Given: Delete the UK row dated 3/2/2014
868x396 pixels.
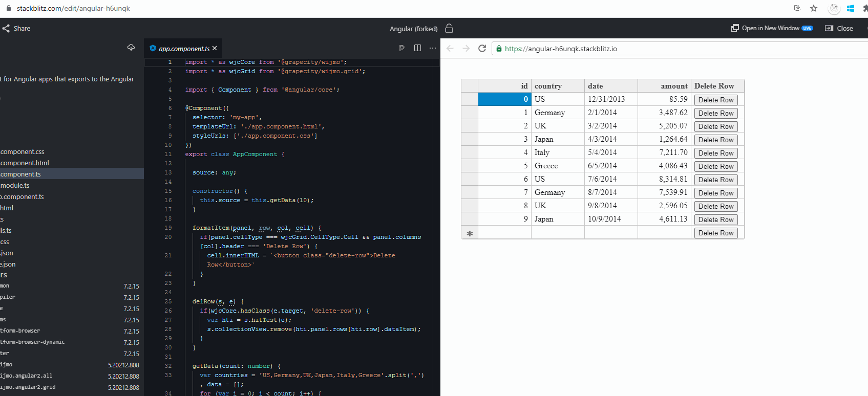Looking at the screenshot, I should click(716, 126).
